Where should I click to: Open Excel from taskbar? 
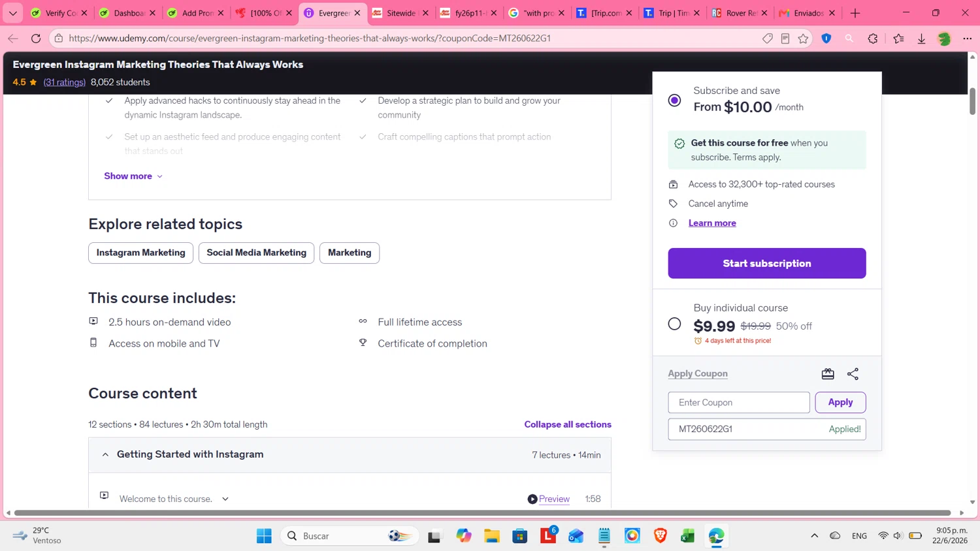pyautogui.click(x=687, y=536)
